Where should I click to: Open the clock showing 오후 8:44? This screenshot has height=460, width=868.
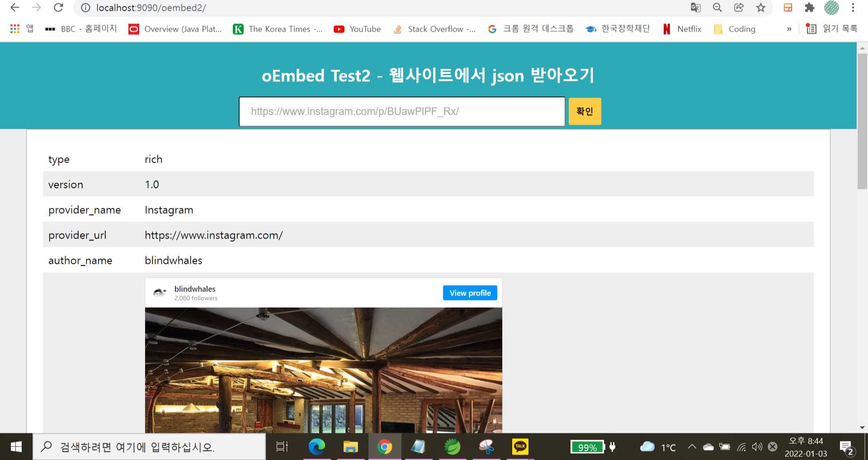coord(806,447)
